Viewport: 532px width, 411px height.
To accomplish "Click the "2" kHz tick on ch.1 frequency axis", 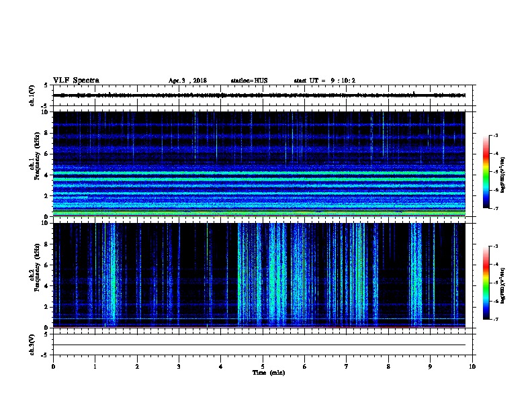I will tap(46, 196).
